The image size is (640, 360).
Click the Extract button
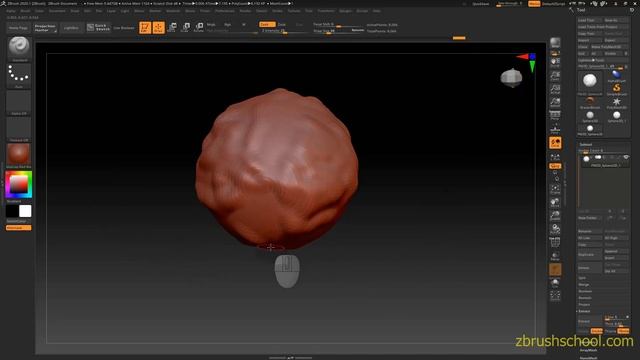(589, 321)
